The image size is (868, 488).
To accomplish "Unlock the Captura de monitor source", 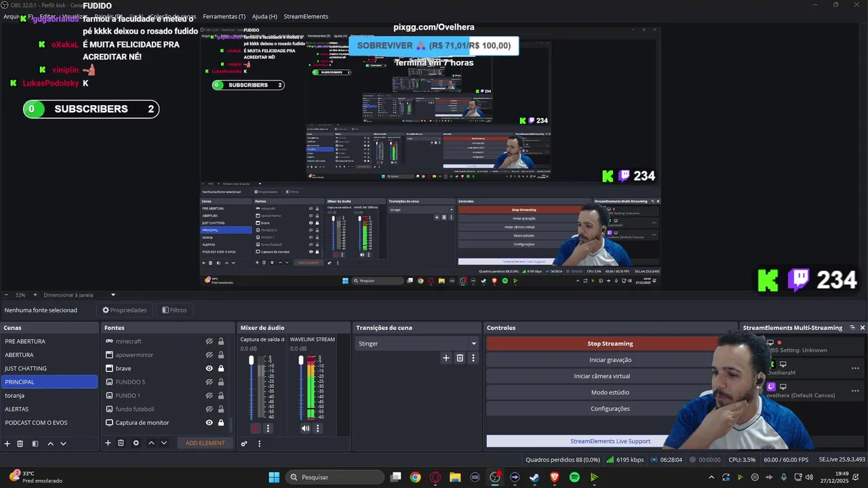I will tap(221, 422).
